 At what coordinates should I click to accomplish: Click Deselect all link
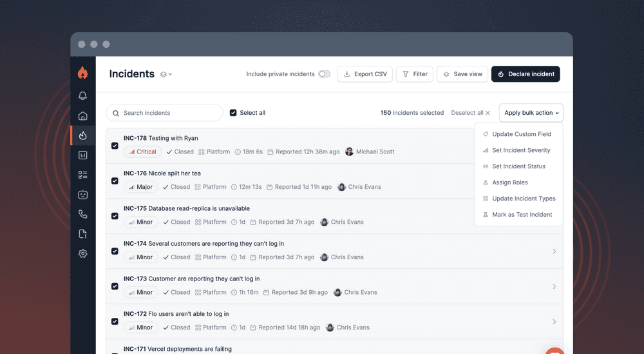(x=471, y=113)
